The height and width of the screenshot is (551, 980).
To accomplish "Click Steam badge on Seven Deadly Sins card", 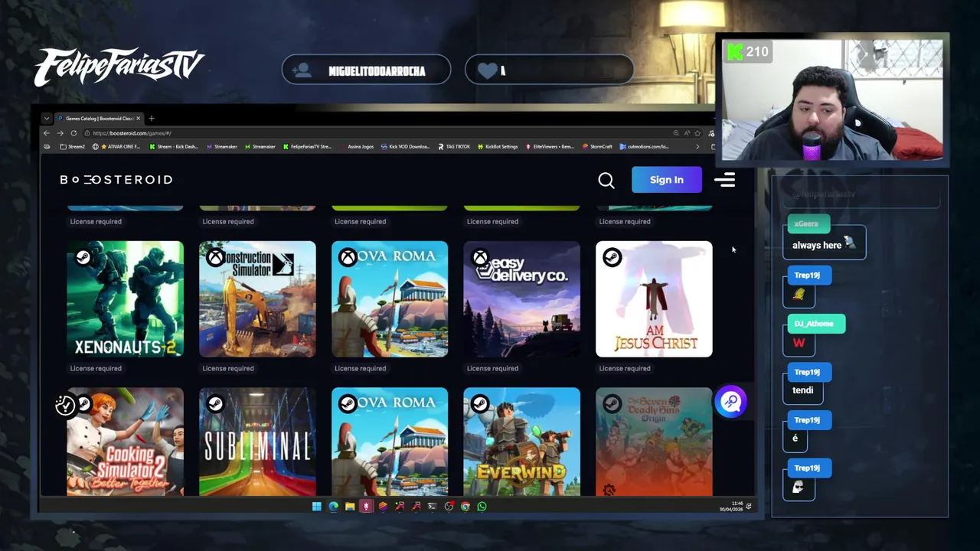I will 612,403.
